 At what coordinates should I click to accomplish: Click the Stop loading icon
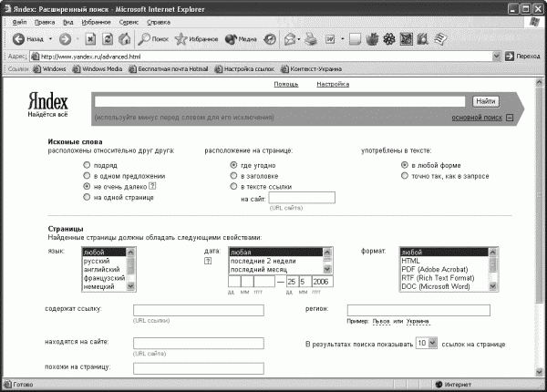coord(90,39)
